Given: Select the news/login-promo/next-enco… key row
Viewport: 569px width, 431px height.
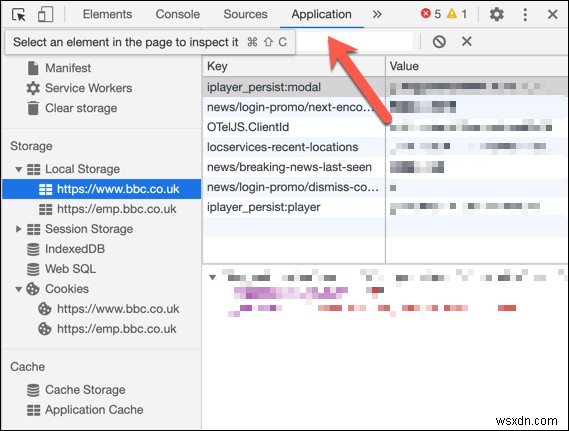Looking at the screenshot, I should 385,107.
